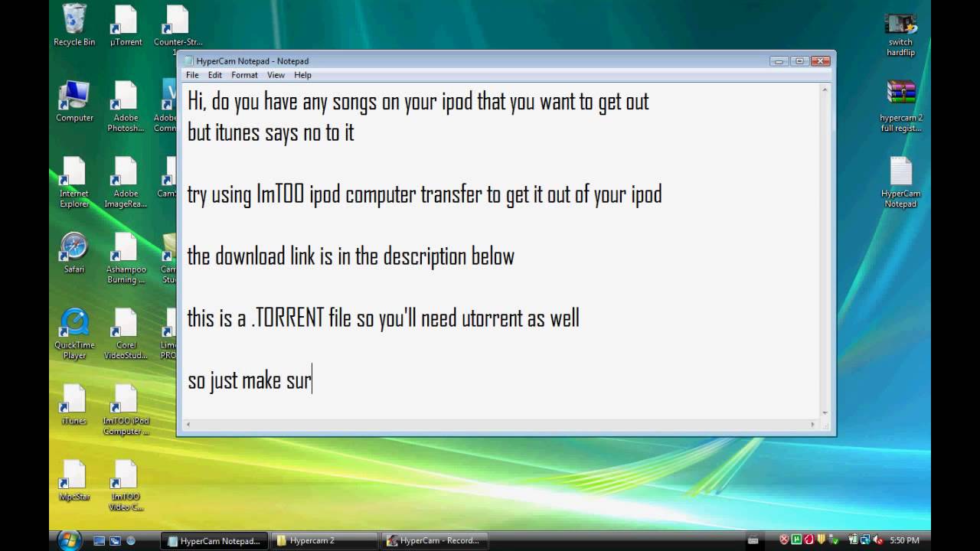Image resolution: width=980 pixels, height=551 pixels.
Task: Select the ImTOO iPod Computer shortcut
Action: click(x=126, y=409)
